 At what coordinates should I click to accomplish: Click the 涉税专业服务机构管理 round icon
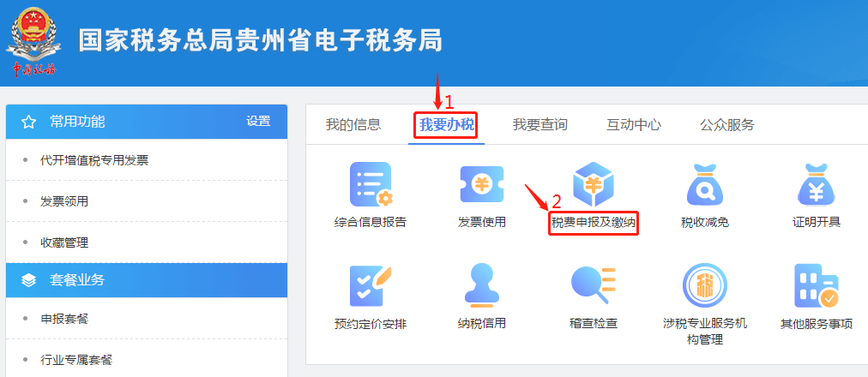click(x=705, y=286)
